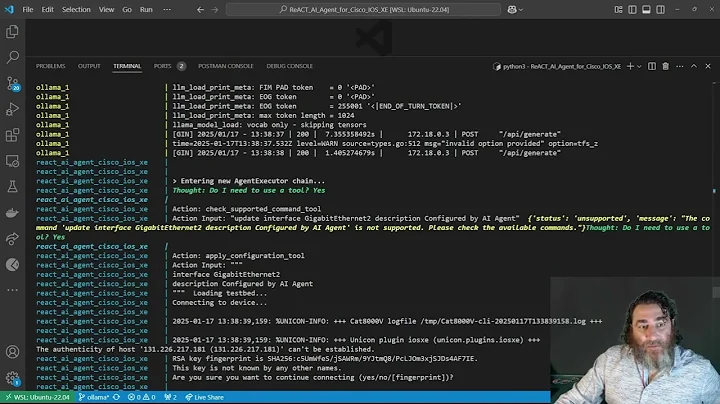Click the 'Action: check_supported_command_tool' line

pyautogui.click(x=247, y=209)
